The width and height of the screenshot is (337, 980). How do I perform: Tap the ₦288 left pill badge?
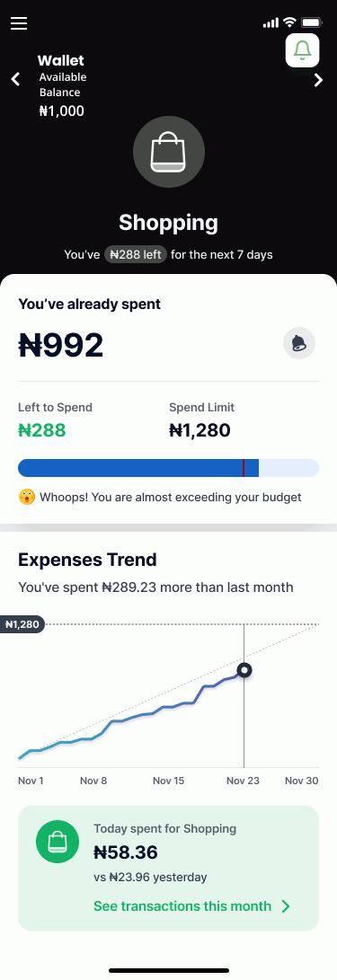tap(135, 254)
